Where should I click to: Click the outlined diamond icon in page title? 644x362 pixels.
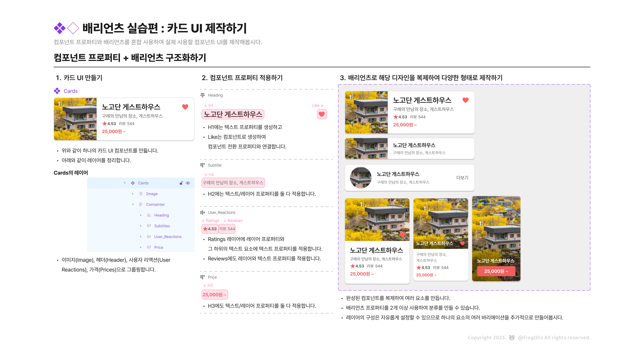73,28
